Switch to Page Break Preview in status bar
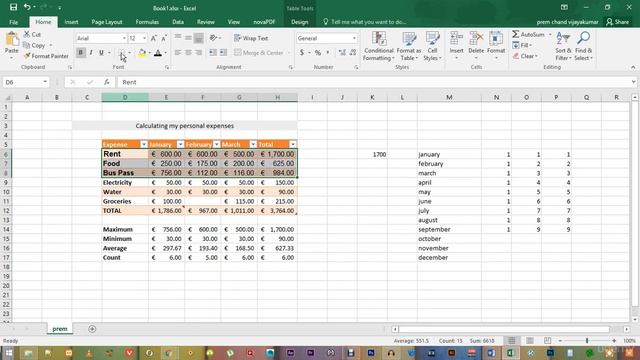The height and width of the screenshot is (360, 640). point(547,340)
